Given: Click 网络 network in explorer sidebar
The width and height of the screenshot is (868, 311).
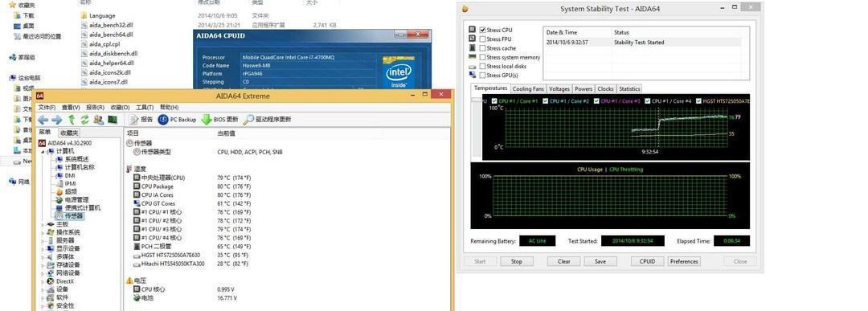Looking at the screenshot, I should (19, 182).
